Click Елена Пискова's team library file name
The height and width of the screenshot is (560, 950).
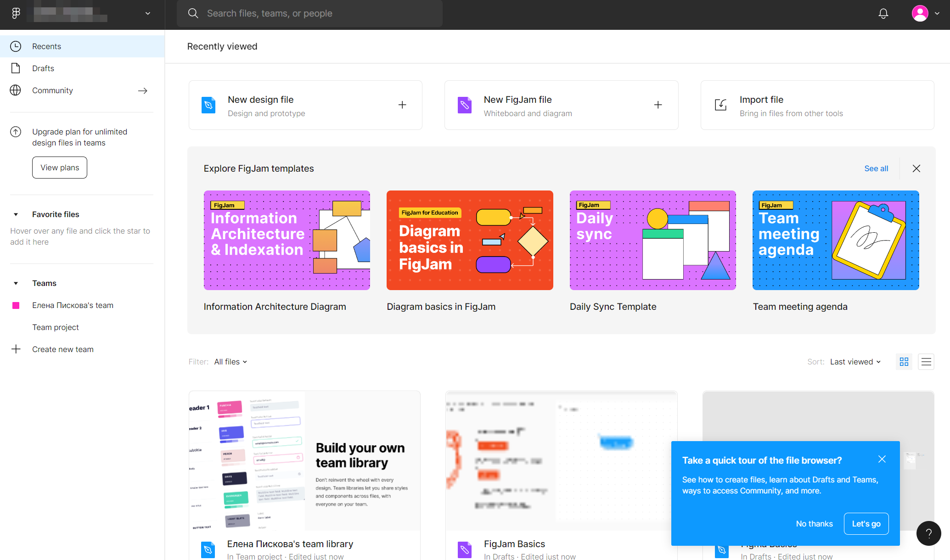pos(290,544)
